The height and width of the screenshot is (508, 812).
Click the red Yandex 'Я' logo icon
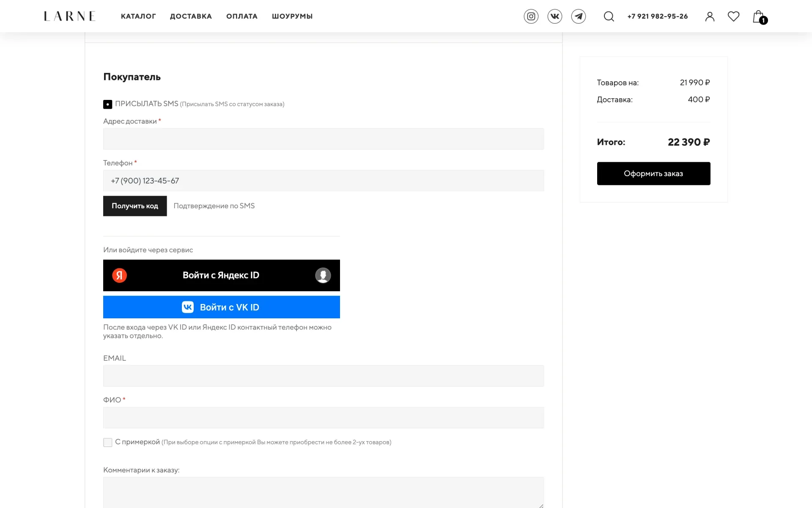[120, 276]
